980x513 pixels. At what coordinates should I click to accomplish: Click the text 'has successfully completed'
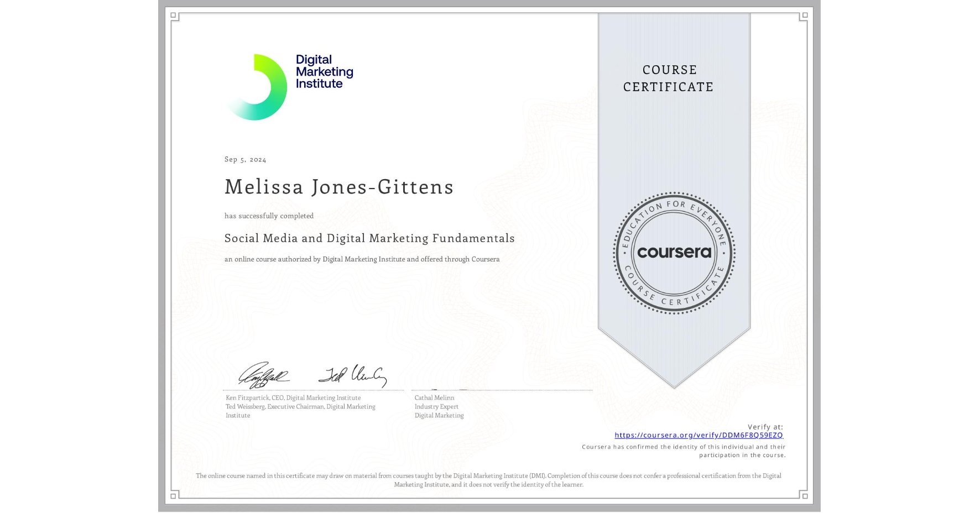(x=269, y=216)
